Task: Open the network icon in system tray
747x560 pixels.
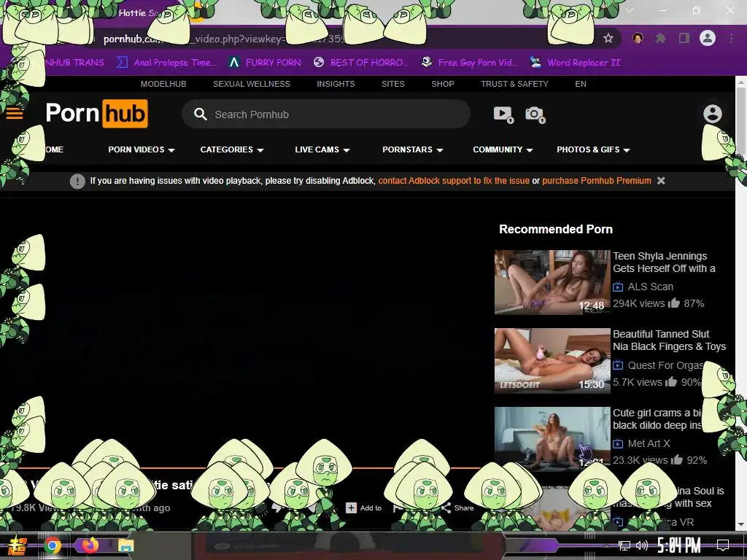Action: coord(624,545)
